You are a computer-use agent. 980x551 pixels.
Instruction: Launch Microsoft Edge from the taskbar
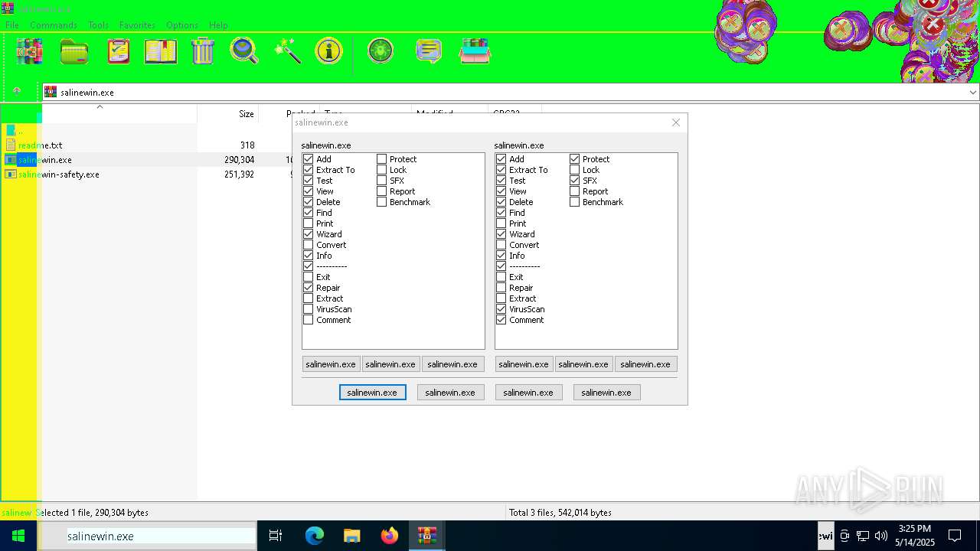(315, 536)
